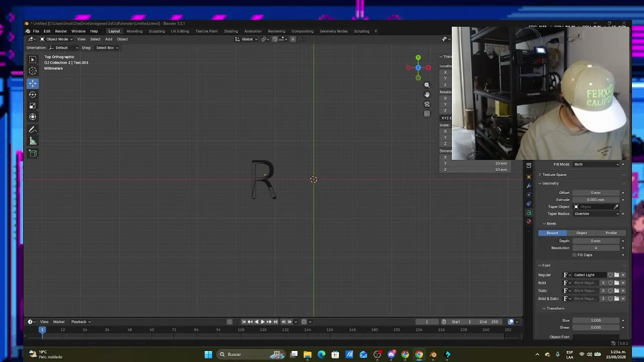Image resolution: width=644 pixels, height=362 pixels.
Task: Open the Object properties tab icon
Action: coord(529,176)
